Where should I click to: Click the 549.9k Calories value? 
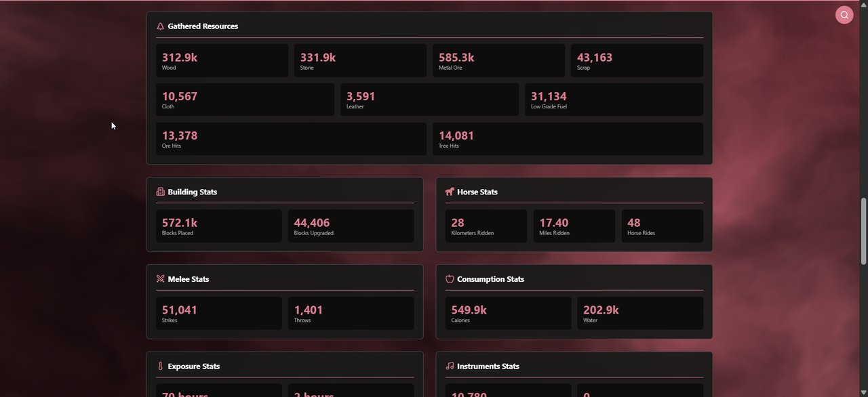[469, 310]
